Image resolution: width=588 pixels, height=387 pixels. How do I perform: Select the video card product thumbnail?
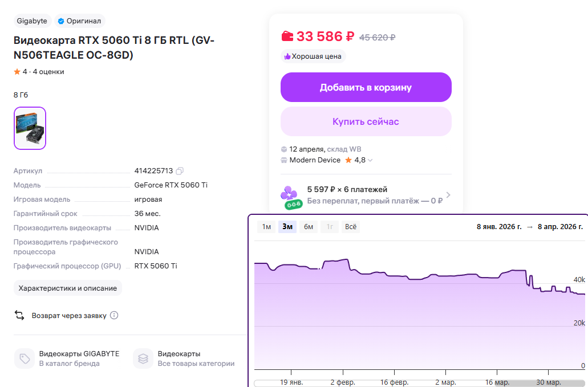pos(30,128)
